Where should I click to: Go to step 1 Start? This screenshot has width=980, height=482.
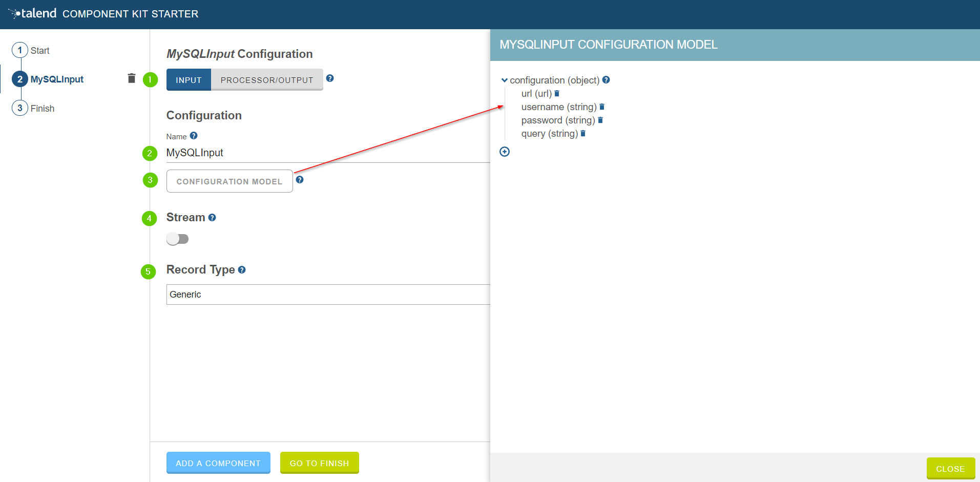click(x=31, y=50)
